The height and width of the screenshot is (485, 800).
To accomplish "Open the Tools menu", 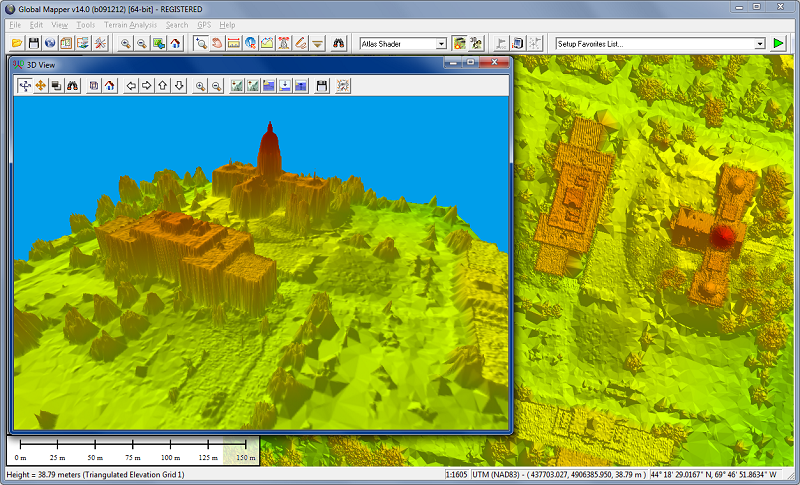I will point(86,24).
